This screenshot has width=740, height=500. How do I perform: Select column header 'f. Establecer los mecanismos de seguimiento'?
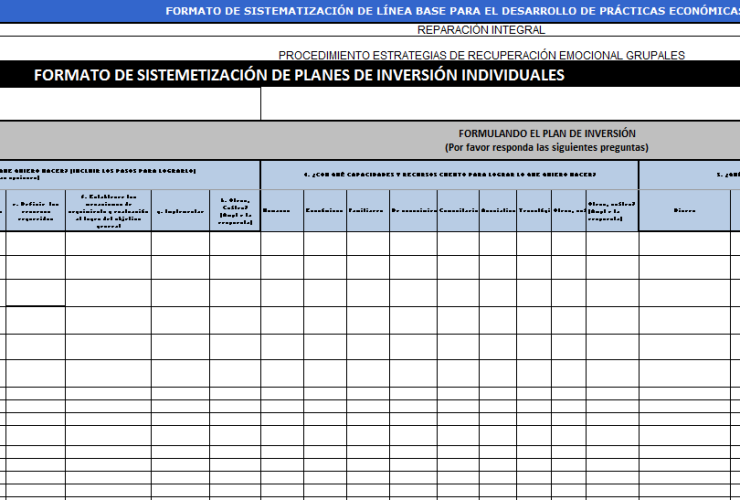(109, 211)
